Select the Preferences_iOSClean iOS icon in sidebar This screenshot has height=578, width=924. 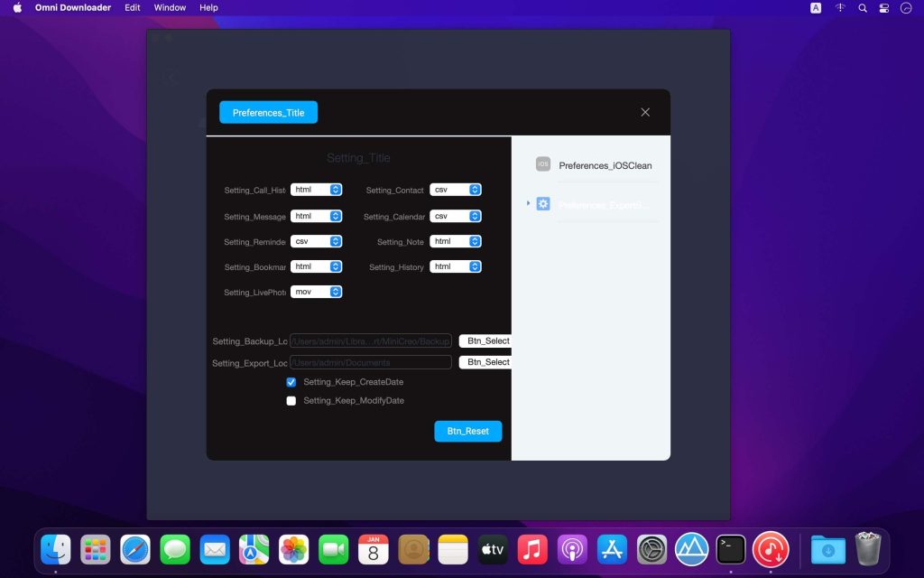542,164
